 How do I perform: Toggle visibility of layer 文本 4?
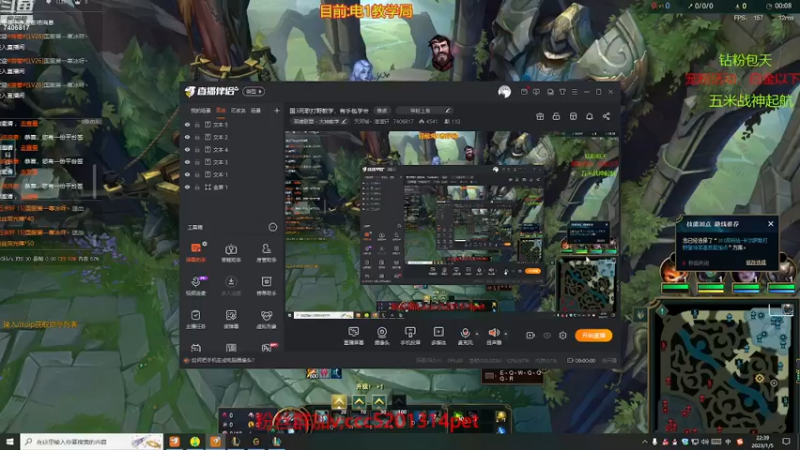pos(187,149)
